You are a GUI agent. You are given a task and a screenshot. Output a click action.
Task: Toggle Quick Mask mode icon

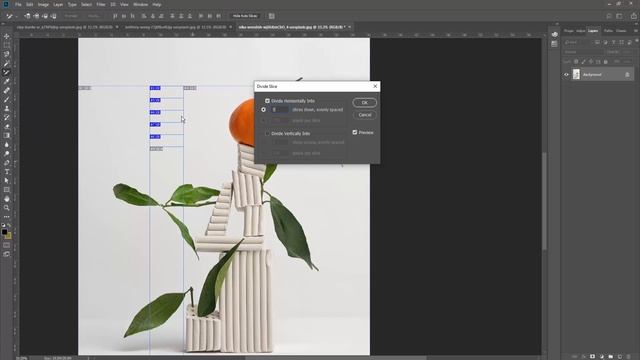pyautogui.click(x=7, y=245)
